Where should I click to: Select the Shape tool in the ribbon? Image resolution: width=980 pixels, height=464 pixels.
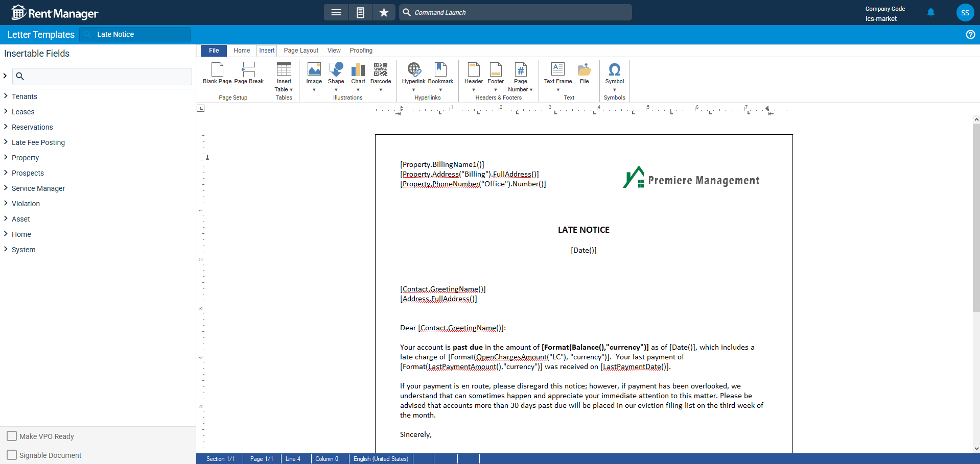pos(336,73)
